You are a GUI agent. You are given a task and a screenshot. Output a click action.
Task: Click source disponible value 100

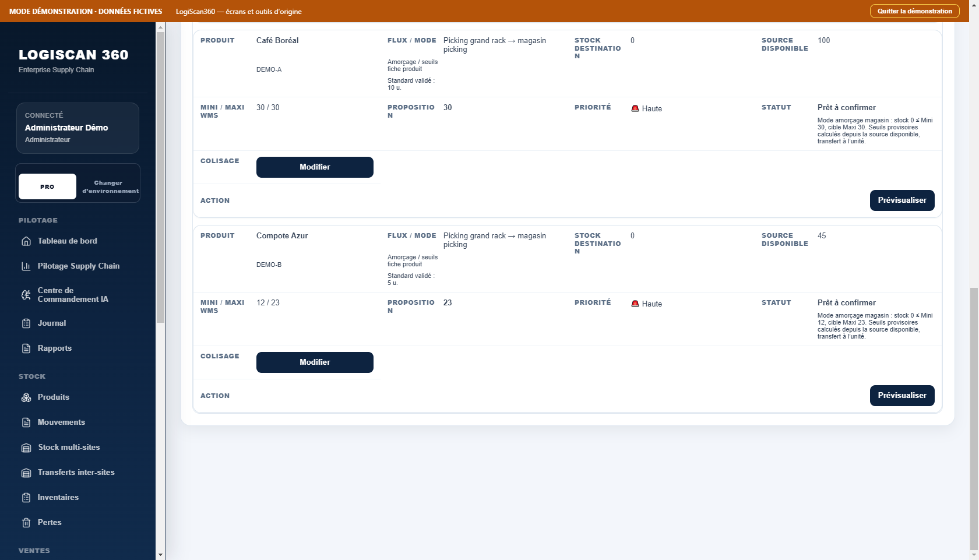[823, 40]
